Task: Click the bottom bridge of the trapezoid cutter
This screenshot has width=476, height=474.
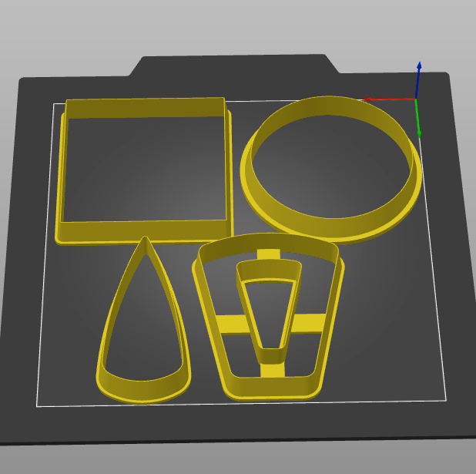Action: [271, 371]
